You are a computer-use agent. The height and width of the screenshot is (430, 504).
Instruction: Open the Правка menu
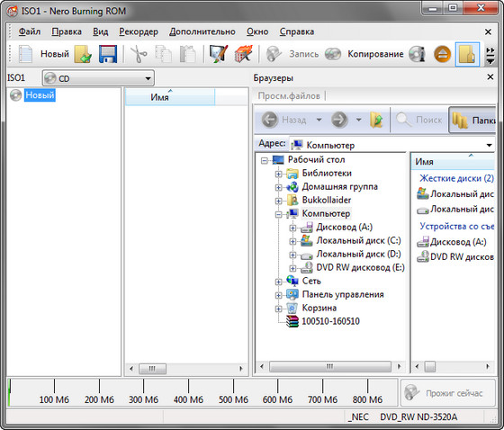point(67,31)
